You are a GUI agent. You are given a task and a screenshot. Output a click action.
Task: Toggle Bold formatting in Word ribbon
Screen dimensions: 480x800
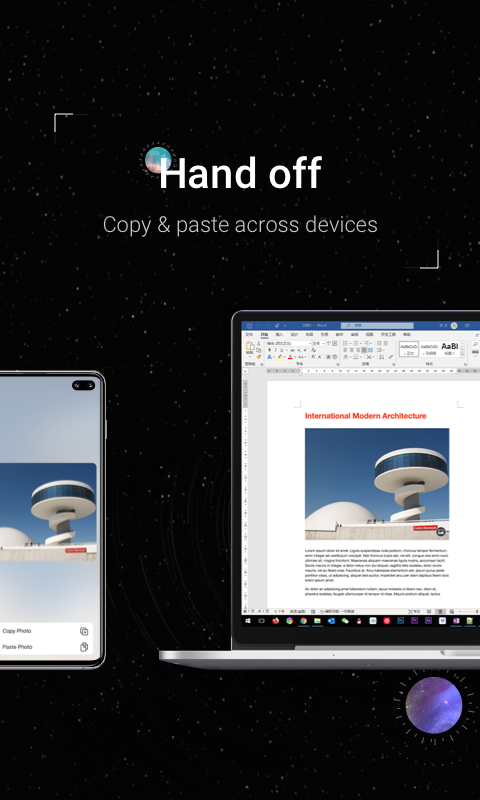tap(269, 350)
